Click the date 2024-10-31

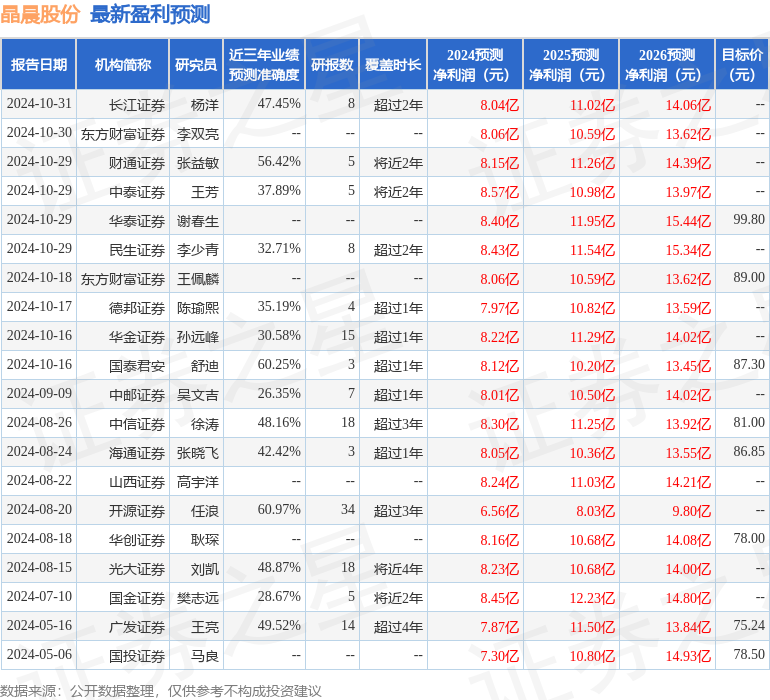(x=39, y=104)
